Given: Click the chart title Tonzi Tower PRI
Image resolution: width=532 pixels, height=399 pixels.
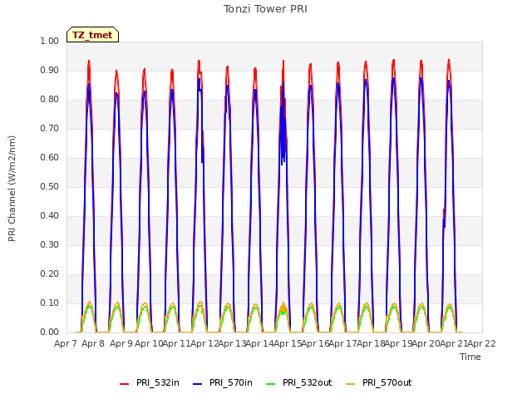Looking at the screenshot, I should point(265,9).
